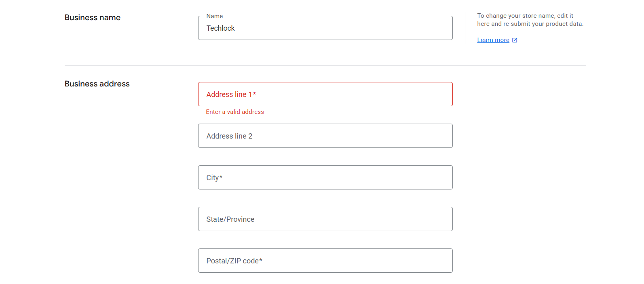Open the Learn more link
This screenshot has height=284, width=644.
coord(493,40)
